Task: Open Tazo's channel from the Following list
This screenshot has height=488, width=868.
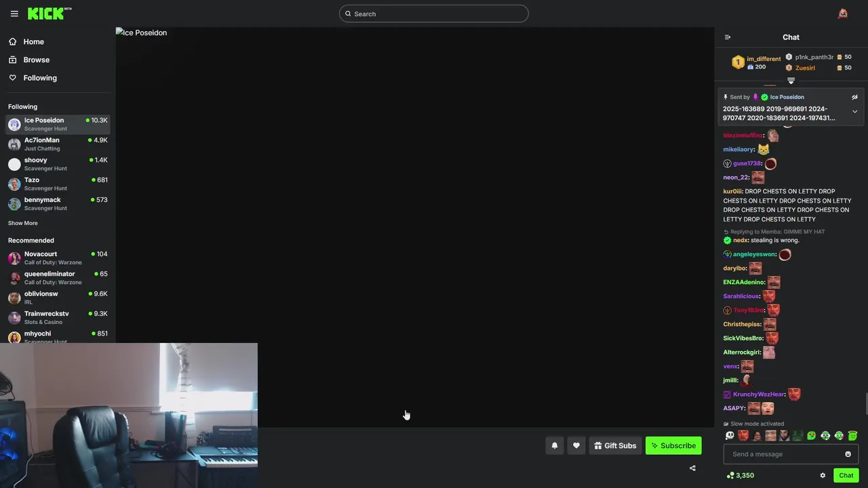Action: coord(58,184)
